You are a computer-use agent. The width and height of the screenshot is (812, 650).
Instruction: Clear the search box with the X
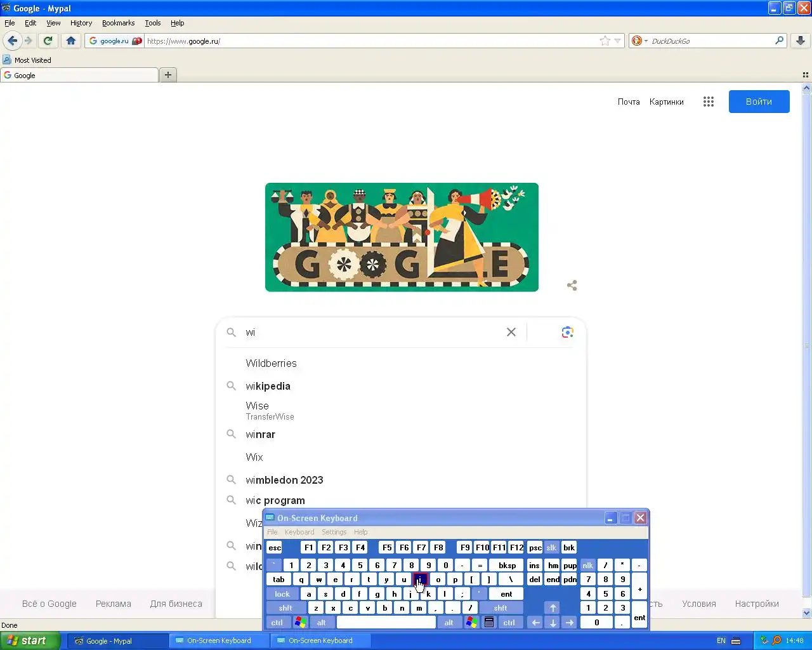511,332
